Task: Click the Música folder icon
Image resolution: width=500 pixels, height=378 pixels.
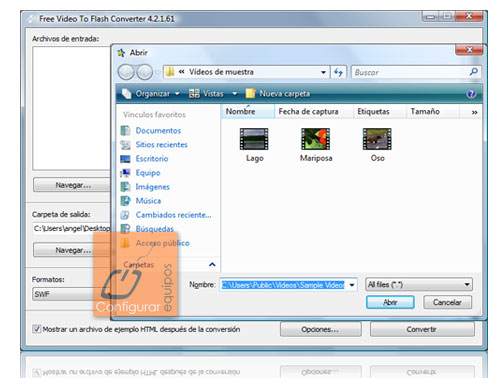Action: click(125, 201)
